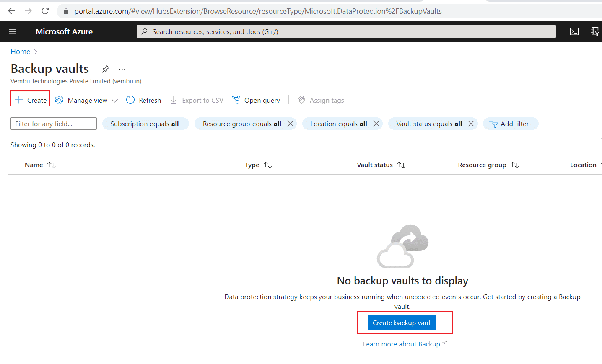Open Resource group equals all filter
The image size is (602, 364).
point(242,124)
